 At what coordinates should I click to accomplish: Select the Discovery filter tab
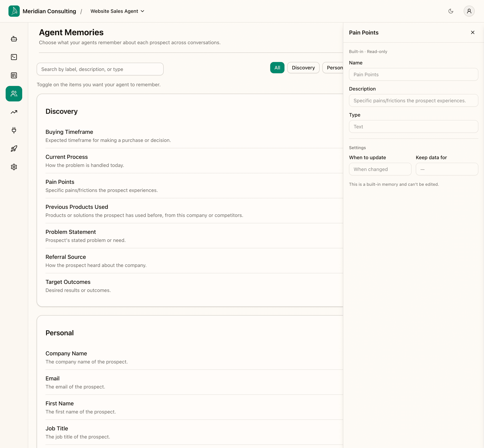click(x=303, y=68)
